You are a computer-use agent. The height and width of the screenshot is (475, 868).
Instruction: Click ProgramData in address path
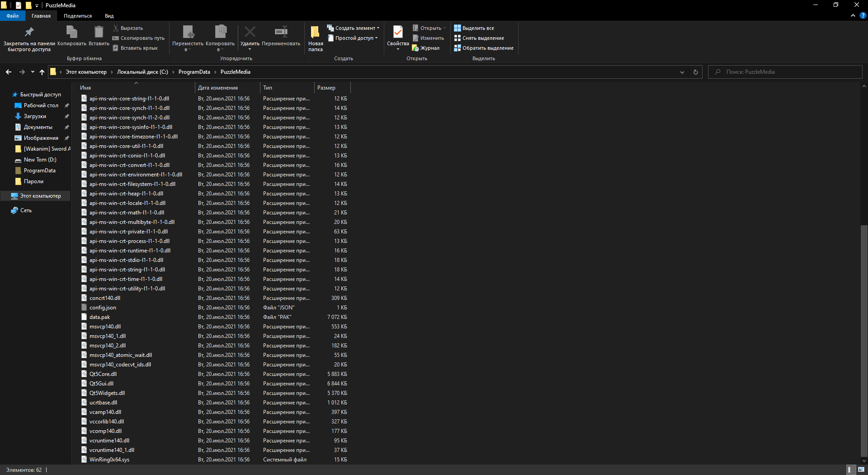tap(194, 72)
